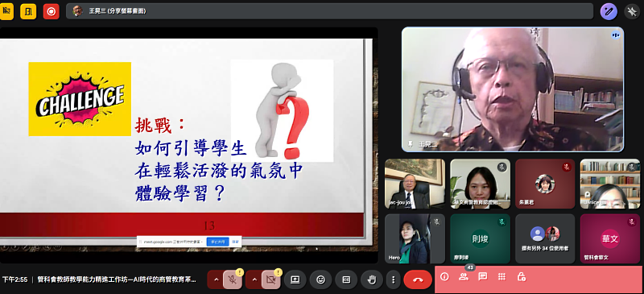Expand audio settings arrow beside microphone
Viewport: 644px width, 294px height.
[x=216, y=280]
